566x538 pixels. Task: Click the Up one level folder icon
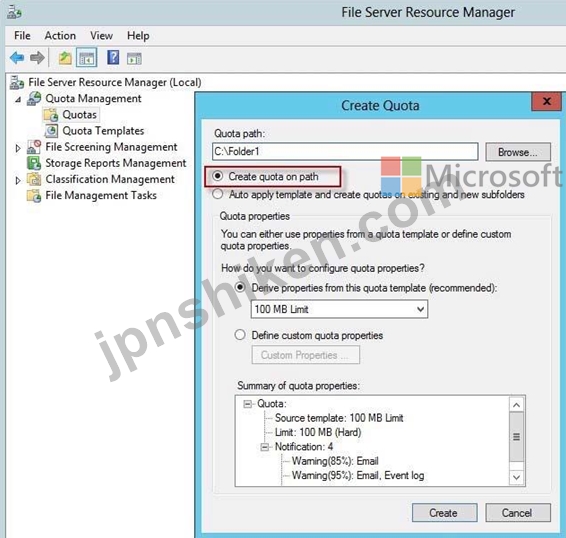click(x=65, y=58)
